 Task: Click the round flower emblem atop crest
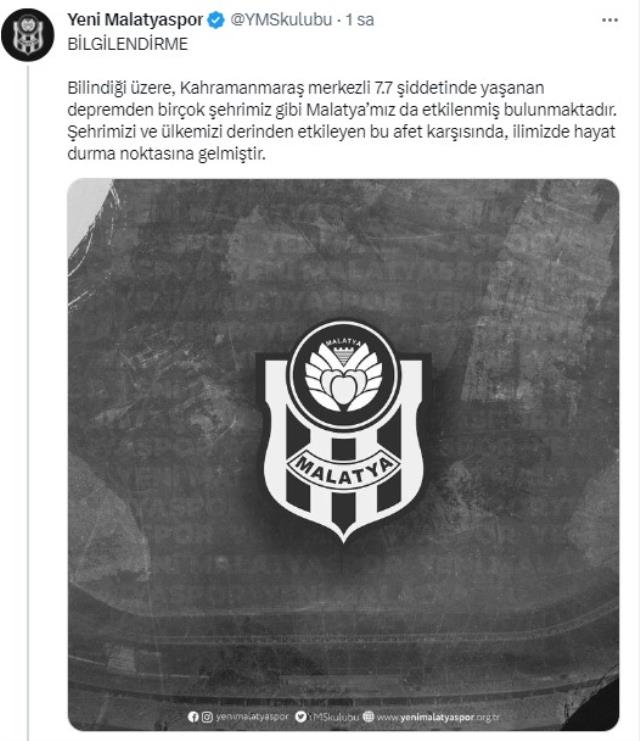tap(344, 374)
